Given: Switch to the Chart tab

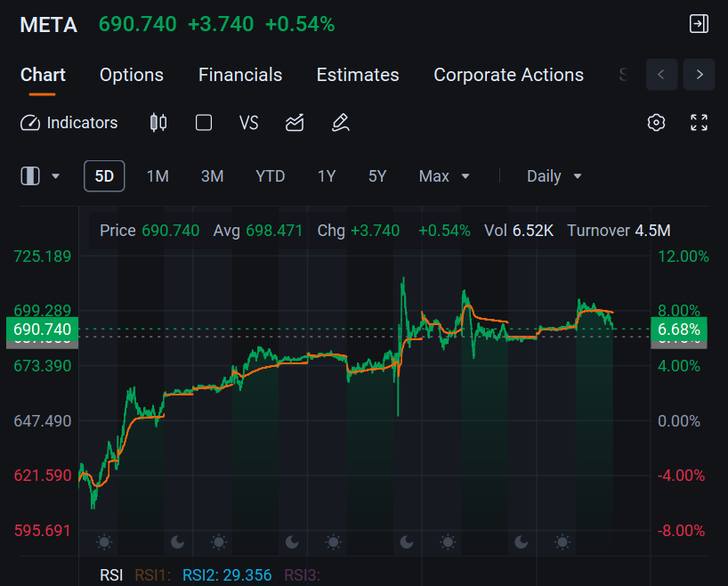Looking at the screenshot, I should 43,75.
